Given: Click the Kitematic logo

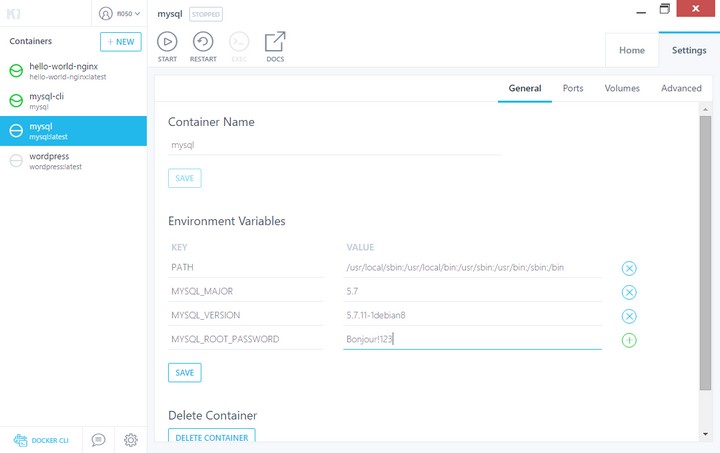Looking at the screenshot, I should coord(14,14).
